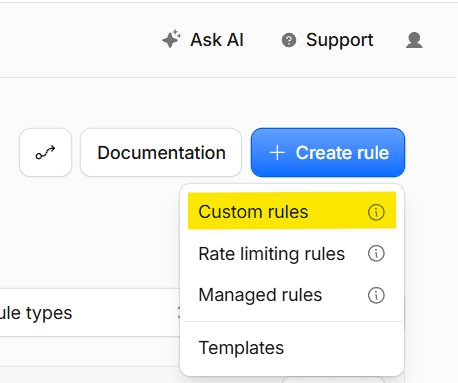The image size is (458, 383).
Task: Show info for Rate limiting rules
Action: tap(376, 254)
